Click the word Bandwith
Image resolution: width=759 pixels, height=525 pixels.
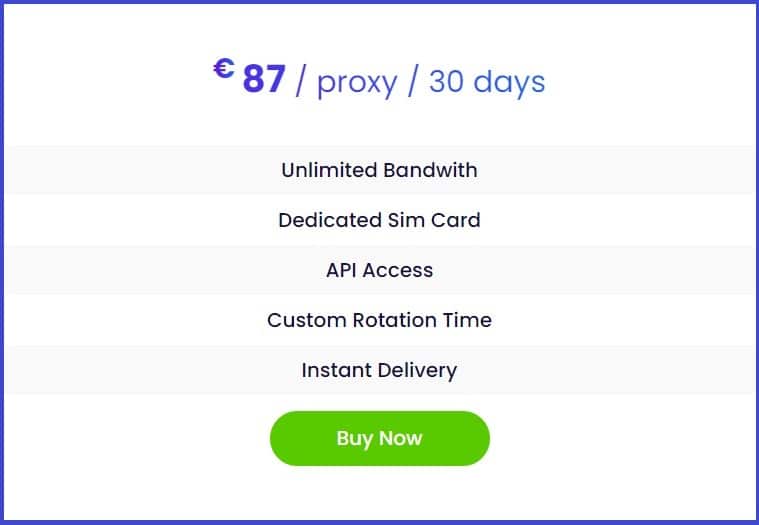click(430, 170)
